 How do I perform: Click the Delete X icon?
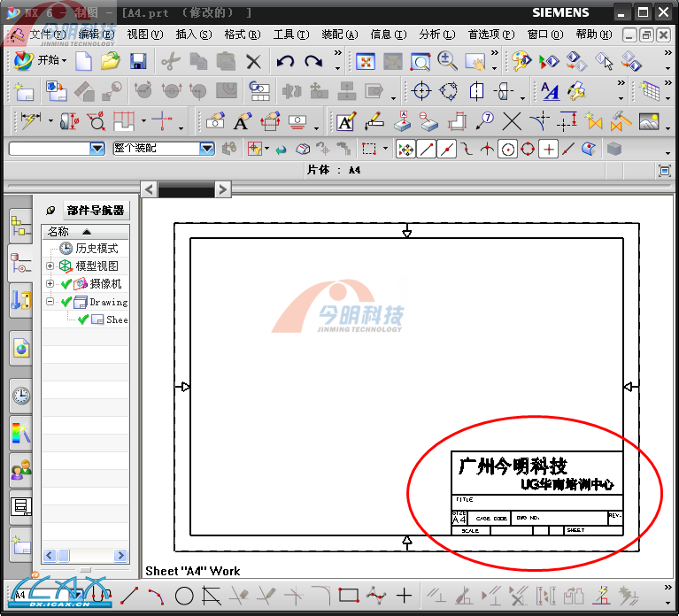[253, 61]
